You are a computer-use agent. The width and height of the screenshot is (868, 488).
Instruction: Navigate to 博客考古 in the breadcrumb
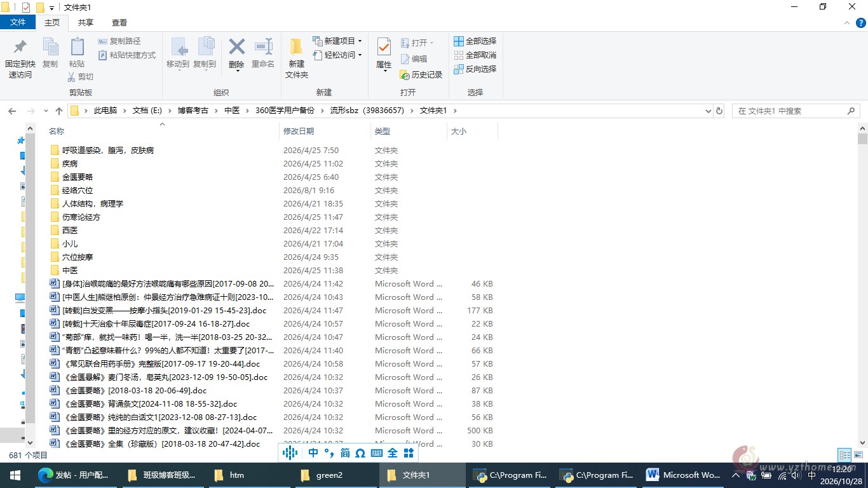[193, 111]
